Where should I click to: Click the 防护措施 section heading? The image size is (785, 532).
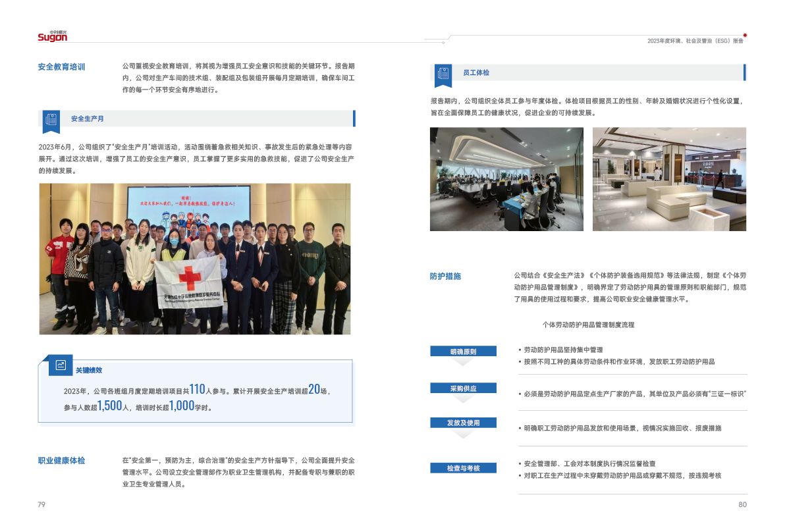click(x=445, y=276)
